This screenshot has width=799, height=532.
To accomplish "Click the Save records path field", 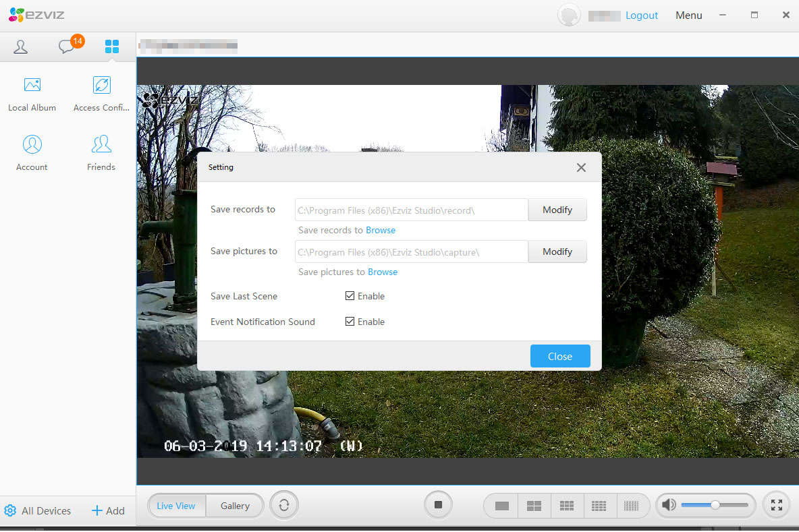I will (411, 210).
